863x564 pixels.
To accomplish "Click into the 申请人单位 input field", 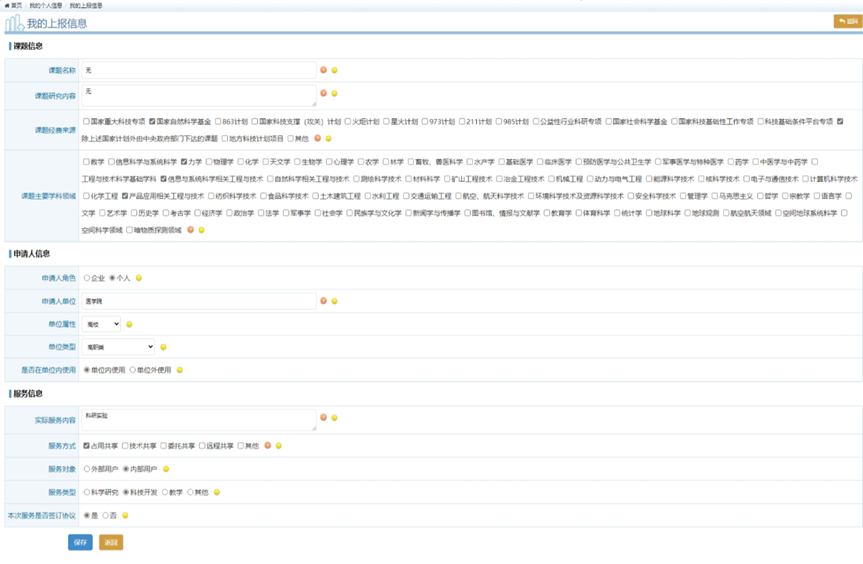I will coord(199,301).
